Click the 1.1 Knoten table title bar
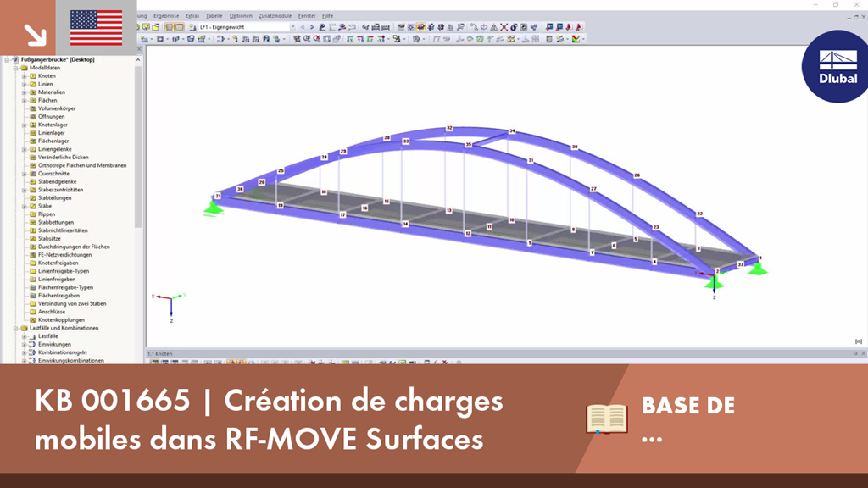This screenshot has height=488, width=868. [507, 353]
